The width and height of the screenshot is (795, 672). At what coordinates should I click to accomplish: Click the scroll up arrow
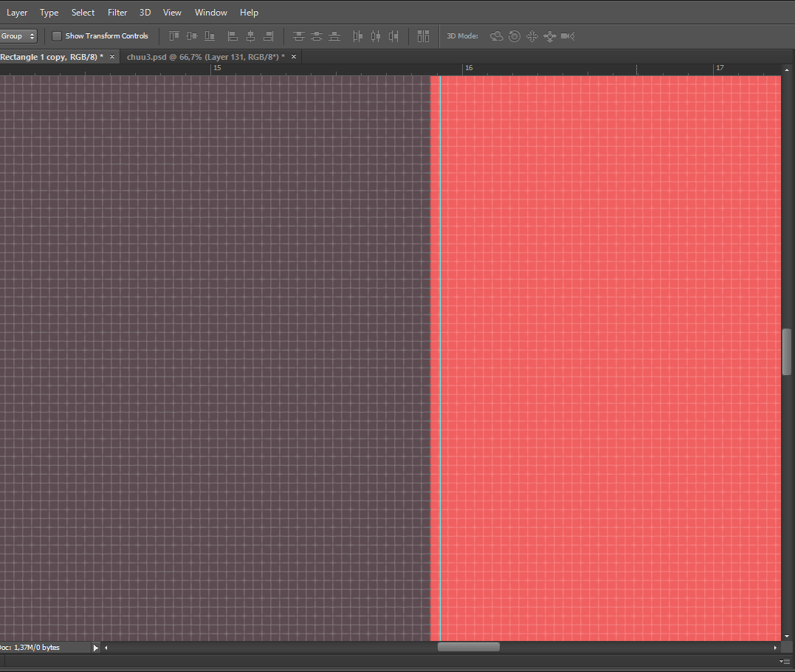[787, 69]
